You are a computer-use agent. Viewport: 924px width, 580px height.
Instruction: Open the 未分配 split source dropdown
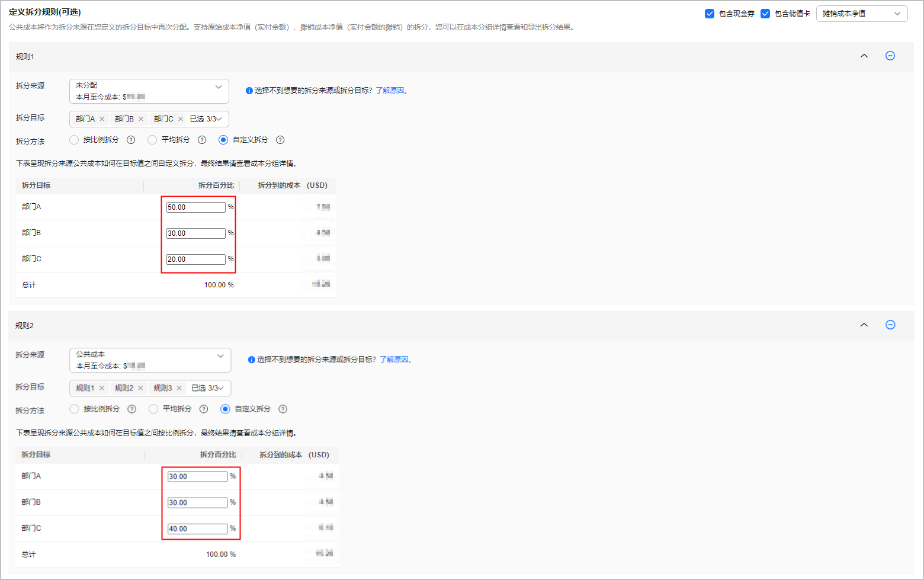[149, 91]
